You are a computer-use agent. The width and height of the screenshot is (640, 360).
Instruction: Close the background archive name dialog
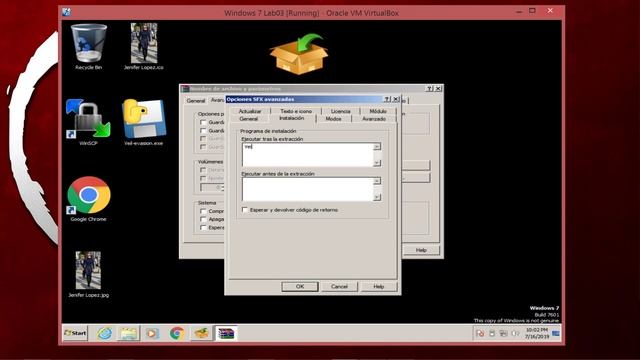(438, 89)
